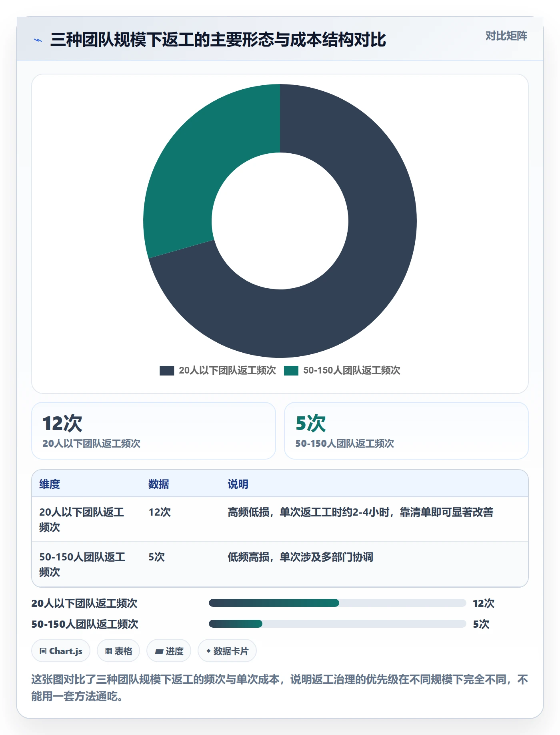Select the 表格 chip
This screenshot has width=560, height=735.
(x=118, y=651)
